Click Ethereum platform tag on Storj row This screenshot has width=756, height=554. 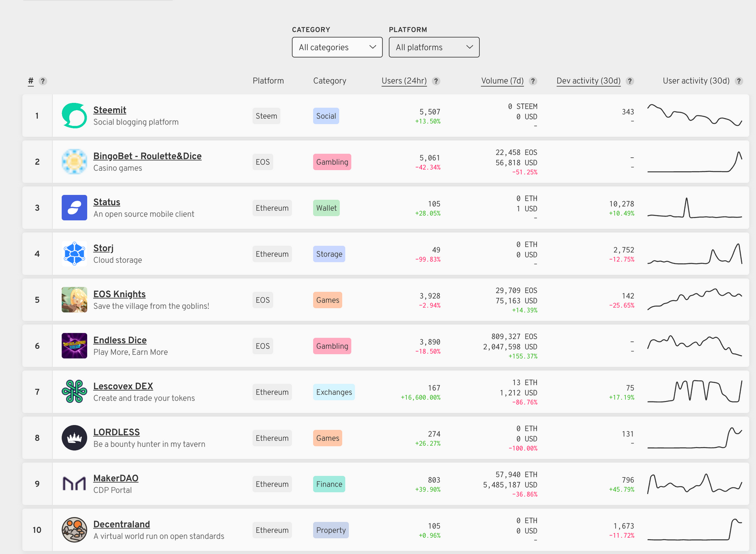pyautogui.click(x=272, y=254)
